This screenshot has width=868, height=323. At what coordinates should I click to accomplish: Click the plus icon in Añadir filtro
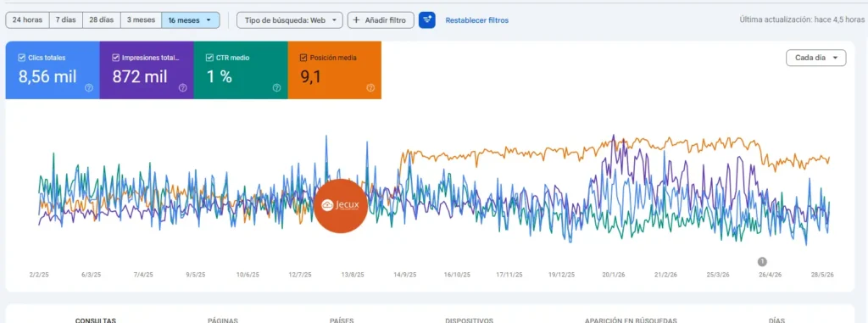(358, 20)
